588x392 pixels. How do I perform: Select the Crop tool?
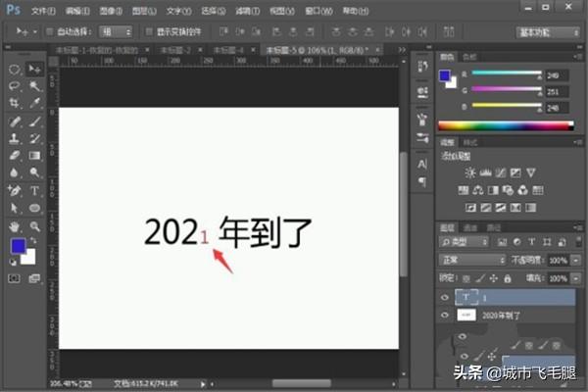15,103
